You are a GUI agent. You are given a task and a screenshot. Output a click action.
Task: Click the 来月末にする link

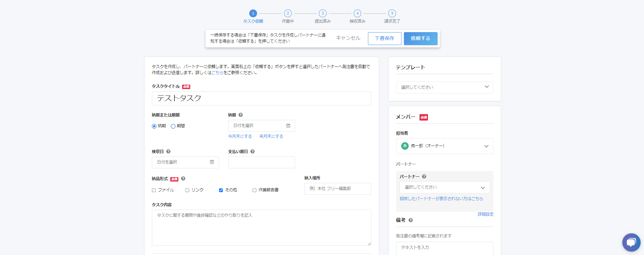click(271, 136)
